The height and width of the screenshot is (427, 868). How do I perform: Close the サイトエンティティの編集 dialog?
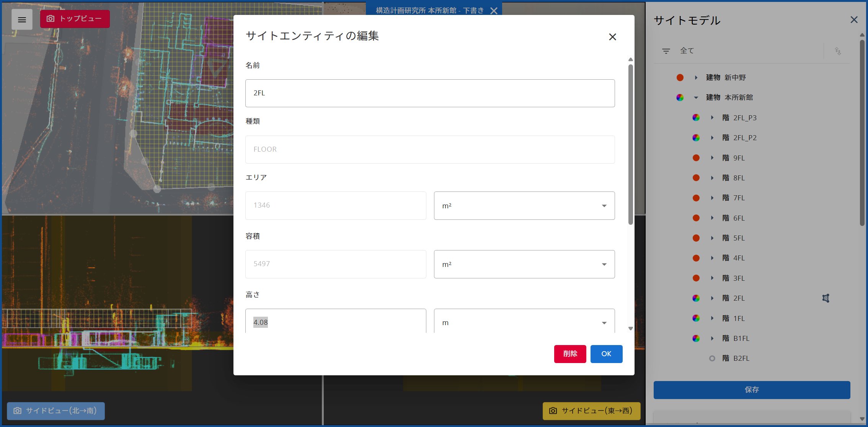point(612,37)
